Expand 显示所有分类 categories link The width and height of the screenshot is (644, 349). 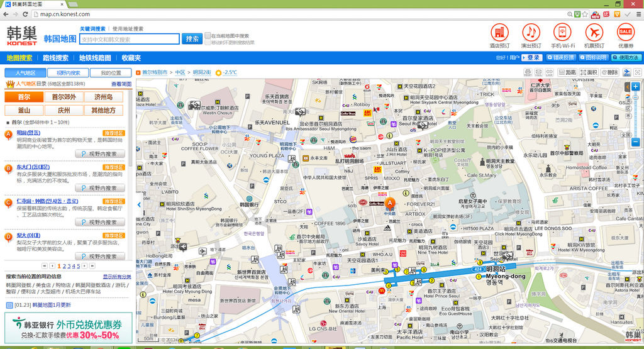[116, 276]
